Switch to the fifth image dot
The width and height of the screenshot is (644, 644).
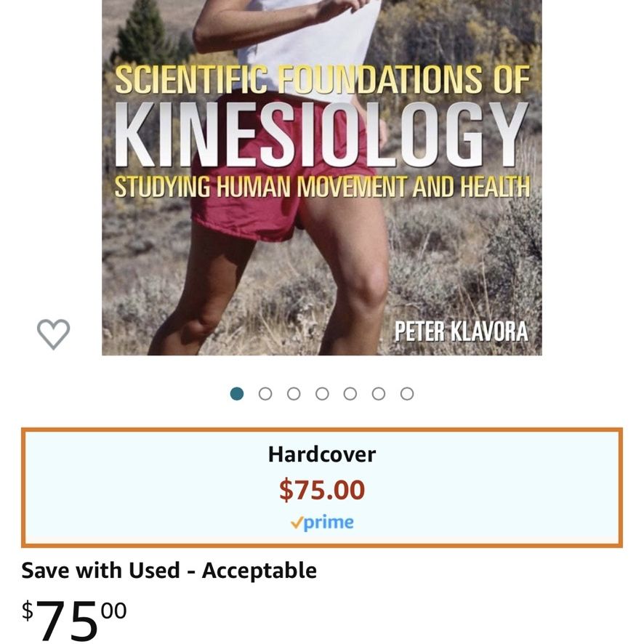(x=350, y=393)
